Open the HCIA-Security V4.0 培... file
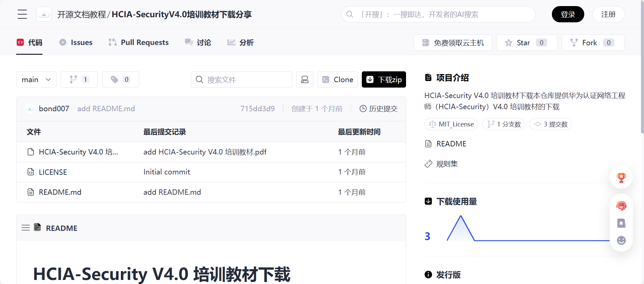Image resolution: width=644 pixels, height=284 pixels. click(78, 152)
